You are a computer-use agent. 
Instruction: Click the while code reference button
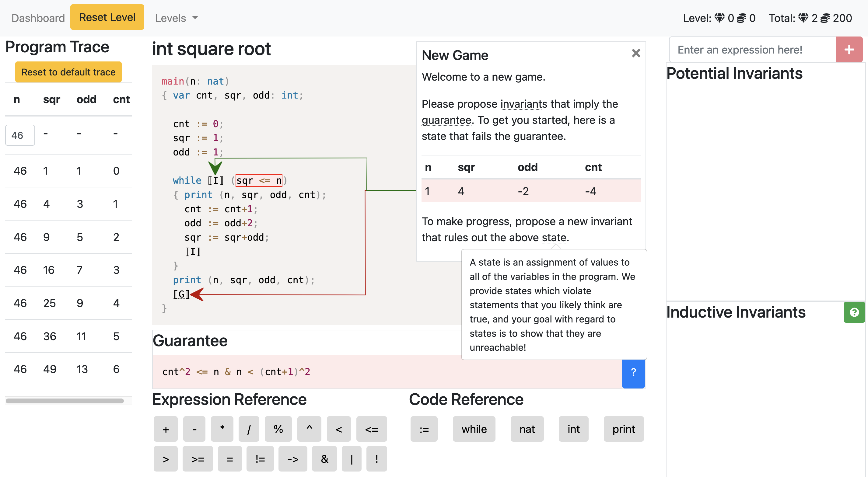(474, 429)
